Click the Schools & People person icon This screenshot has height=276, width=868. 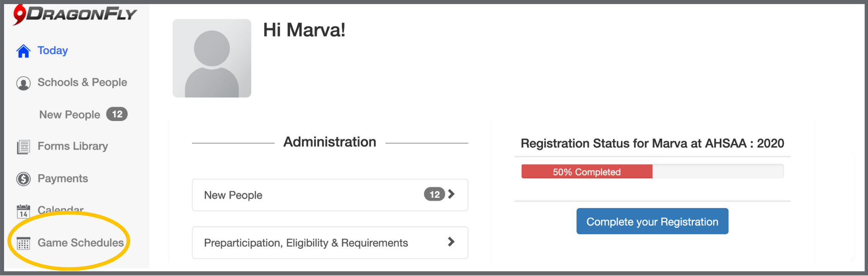point(24,83)
